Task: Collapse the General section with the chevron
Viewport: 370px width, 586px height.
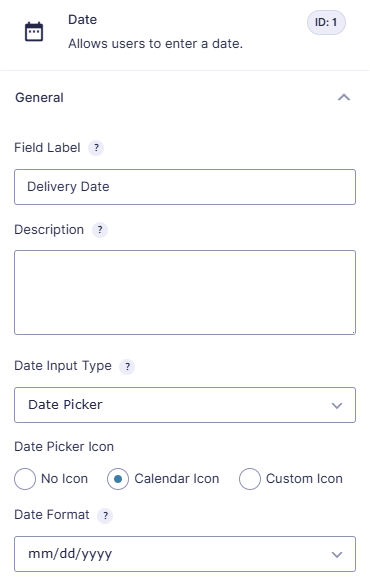Action: [x=344, y=98]
